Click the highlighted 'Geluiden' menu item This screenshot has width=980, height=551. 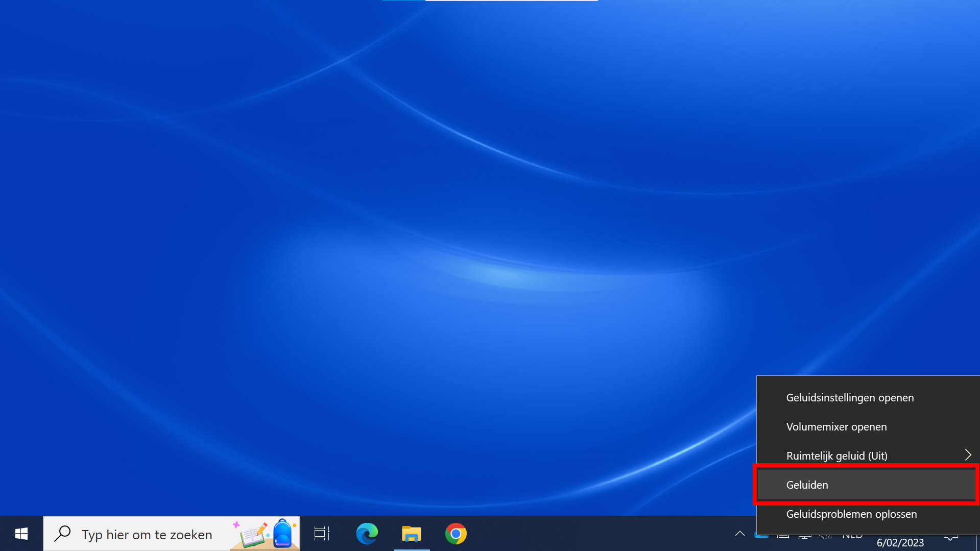[x=807, y=485]
